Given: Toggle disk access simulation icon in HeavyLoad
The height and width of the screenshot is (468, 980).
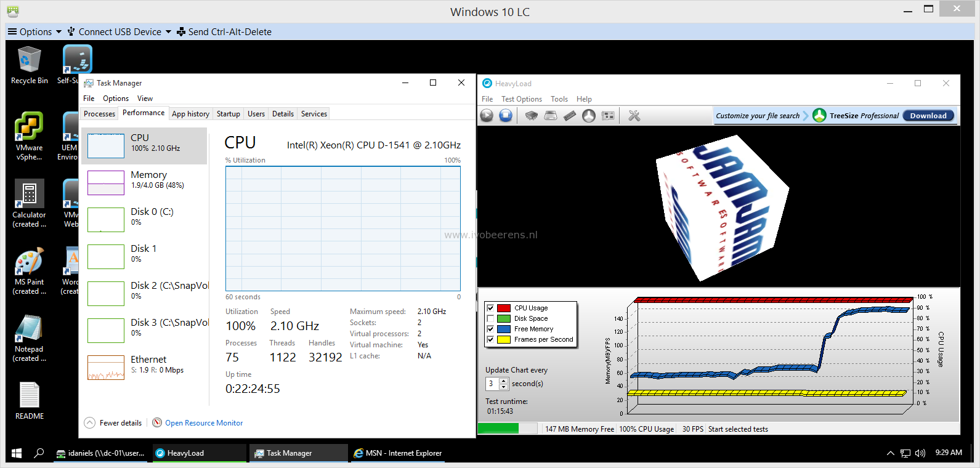Looking at the screenshot, I should click(x=589, y=116).
